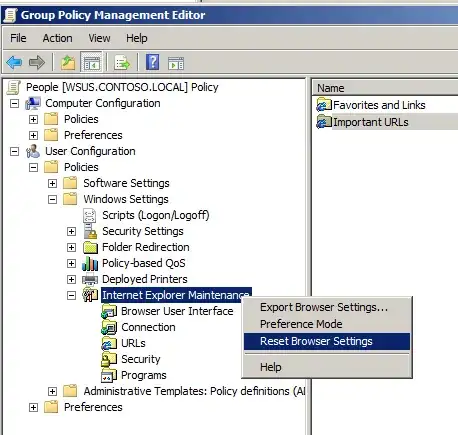
Task: Select the Browser User Interface tree item
Action: coord(177,311)
